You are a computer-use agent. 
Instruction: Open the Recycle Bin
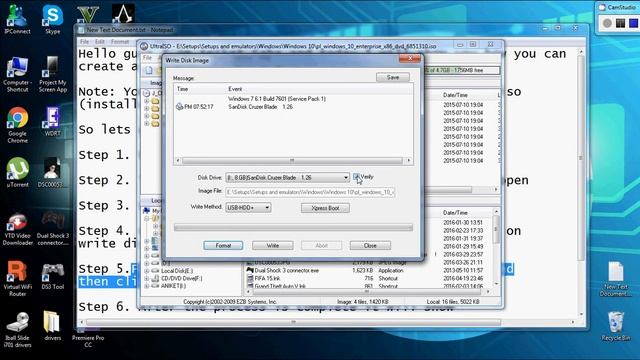tap(616, 327)
